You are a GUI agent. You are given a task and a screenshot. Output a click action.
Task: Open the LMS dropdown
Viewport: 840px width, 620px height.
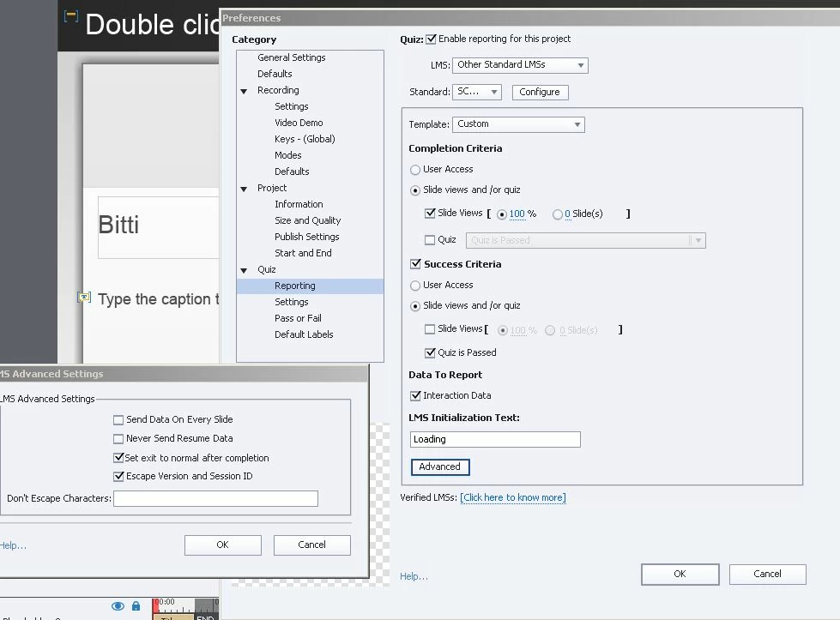pos(520,65)
